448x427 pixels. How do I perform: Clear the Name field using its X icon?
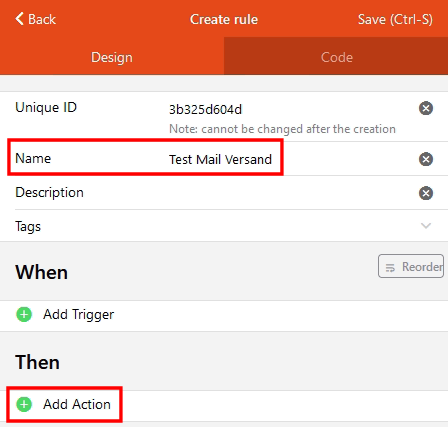pyautogui.click(x=426, y=159)
